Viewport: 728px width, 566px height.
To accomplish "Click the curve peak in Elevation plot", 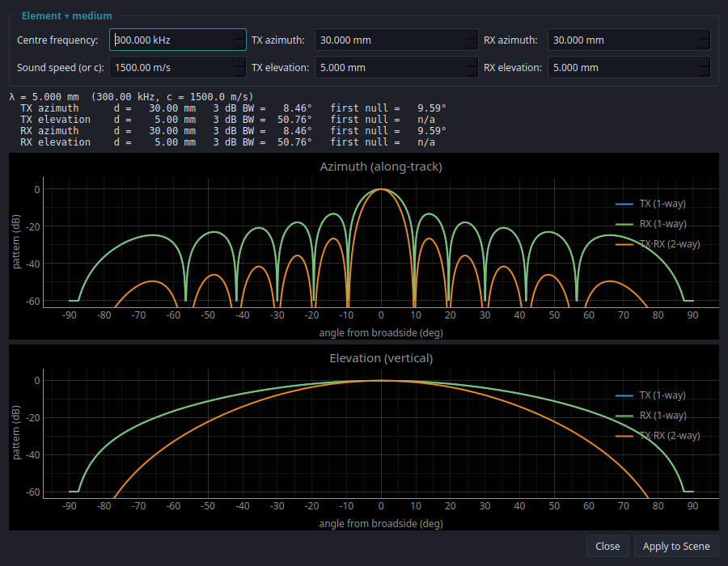I will pos(381,380).
